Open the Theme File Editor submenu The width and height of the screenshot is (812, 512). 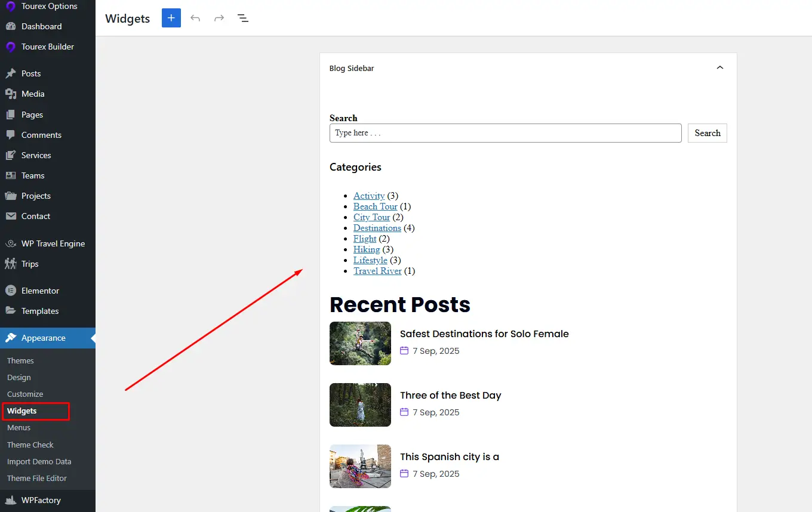click(37, 478)
